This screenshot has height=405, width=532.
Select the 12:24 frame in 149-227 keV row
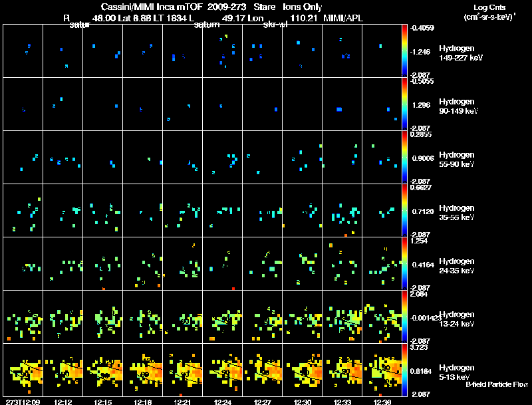tap(223, 51)
